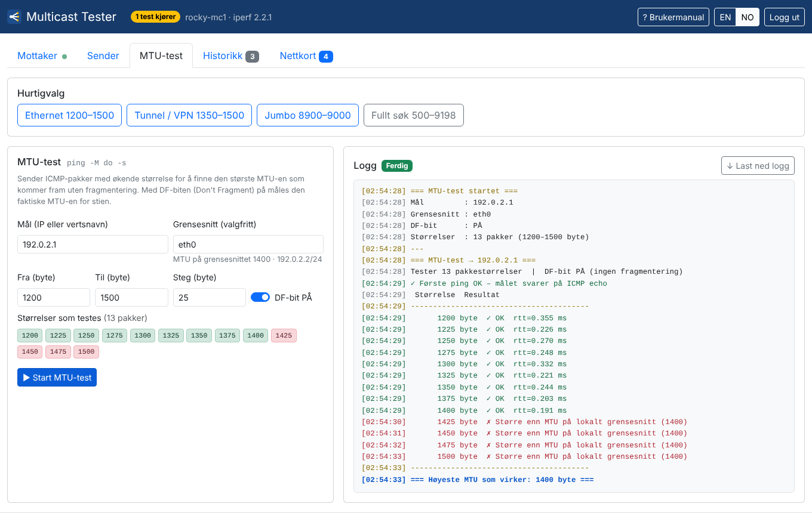Open the Sender tab

(103, 56)
